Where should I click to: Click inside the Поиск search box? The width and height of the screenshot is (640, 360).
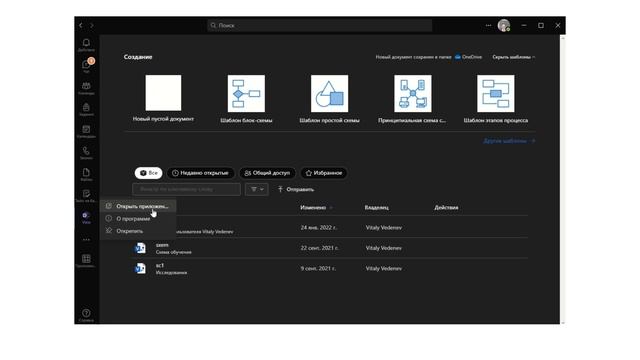point(320,25)
